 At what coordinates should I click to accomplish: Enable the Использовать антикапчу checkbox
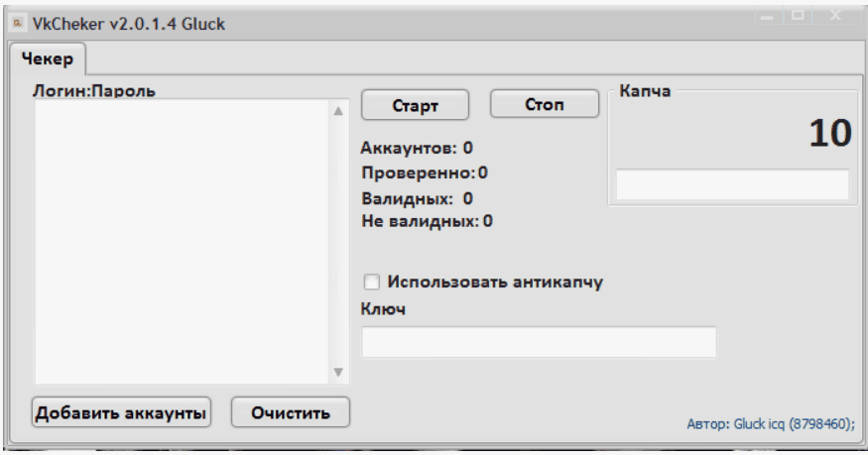point(371,282)
